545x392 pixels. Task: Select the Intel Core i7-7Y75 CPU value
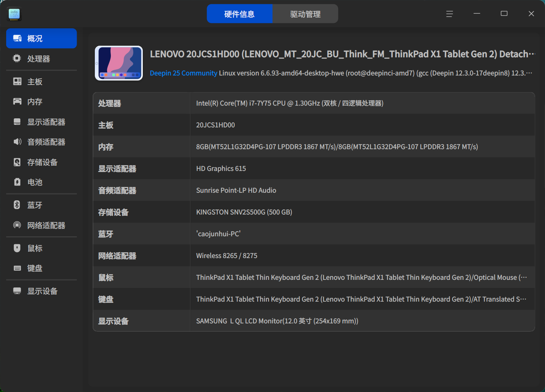coord(290,103)
